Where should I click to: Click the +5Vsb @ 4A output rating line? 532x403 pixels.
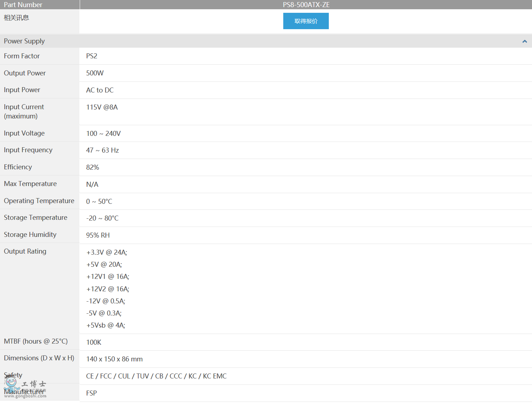pyautogui.click(x=106, y=325)
